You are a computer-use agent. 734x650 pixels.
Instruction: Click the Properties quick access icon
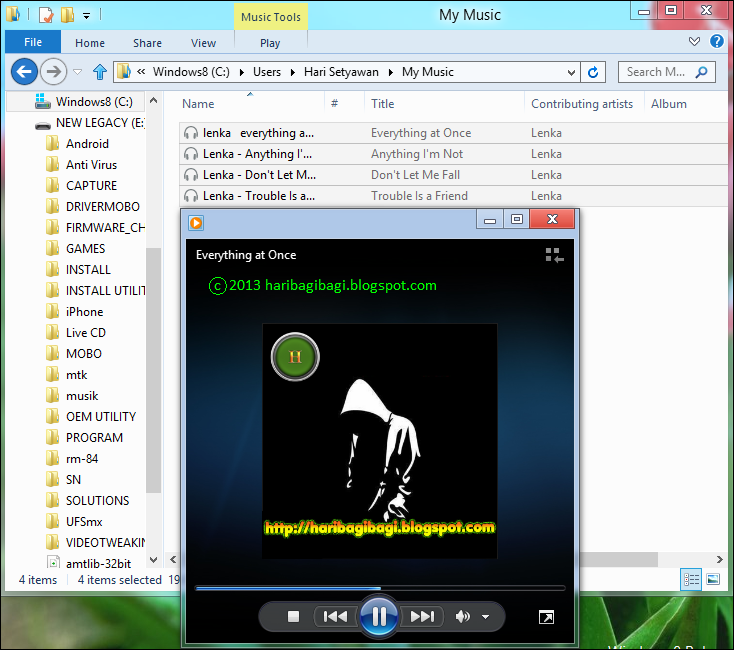click(45, 15)
